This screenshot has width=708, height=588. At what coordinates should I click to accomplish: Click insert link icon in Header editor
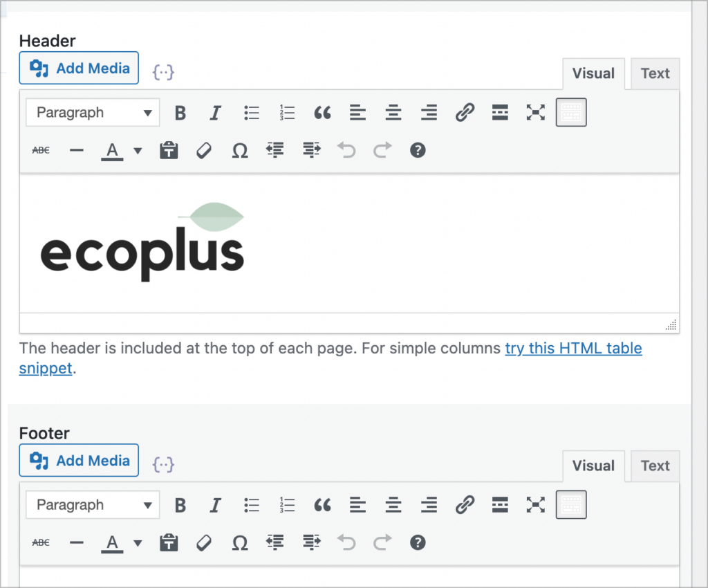(x=465, y=113)
